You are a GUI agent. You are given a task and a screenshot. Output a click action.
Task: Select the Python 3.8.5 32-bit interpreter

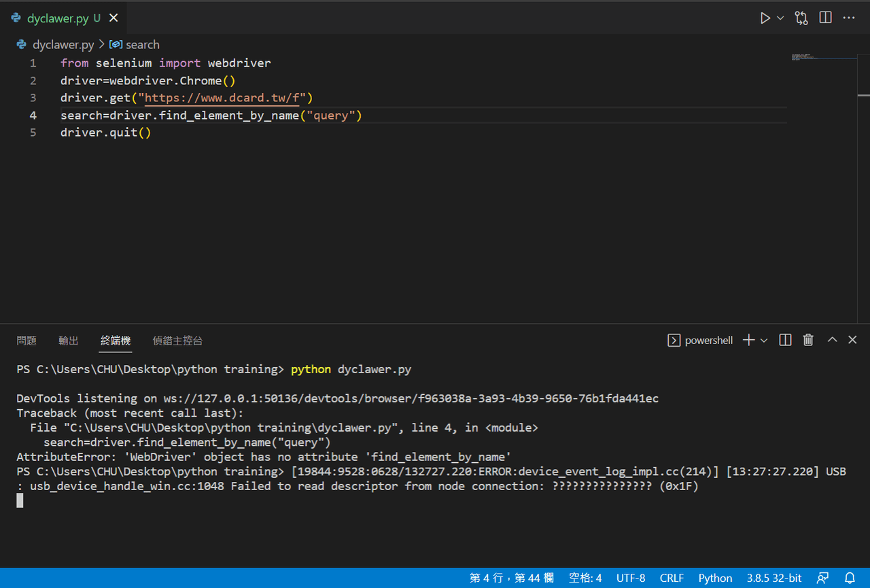pyautogui.click(x=774, y=578)
